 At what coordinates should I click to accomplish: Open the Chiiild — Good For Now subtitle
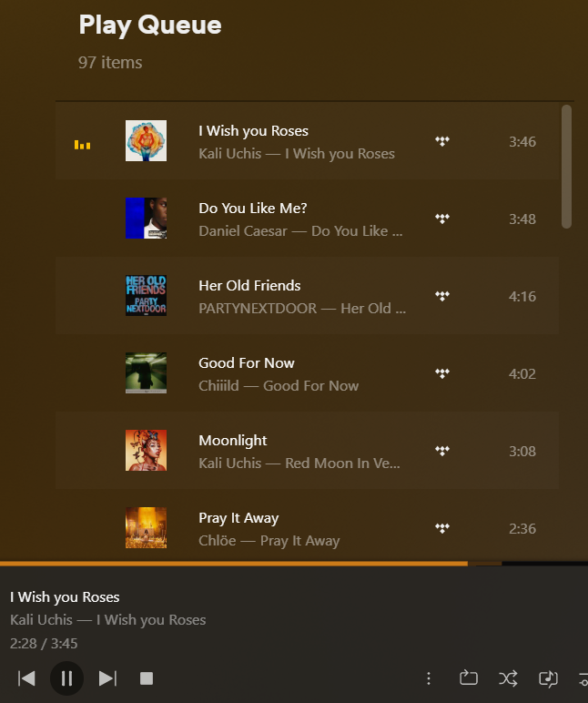pos(279,386)
